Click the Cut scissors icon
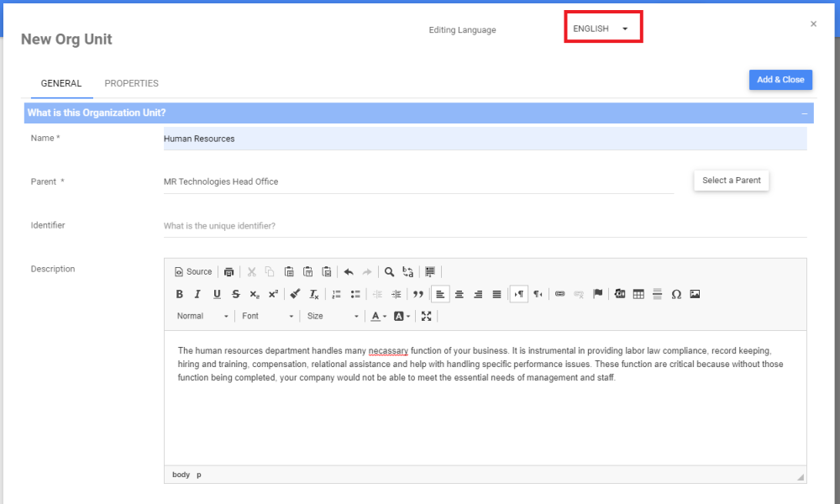Screen dimensions: 840x504 pyautogui.click(x=251, y=271)
